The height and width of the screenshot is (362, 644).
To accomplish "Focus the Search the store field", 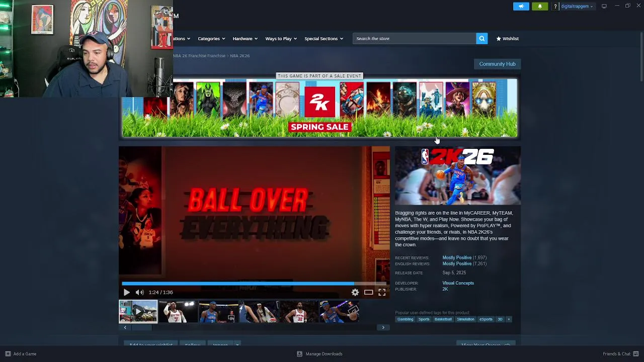I will pyautogui.click(x=414, y=39).
